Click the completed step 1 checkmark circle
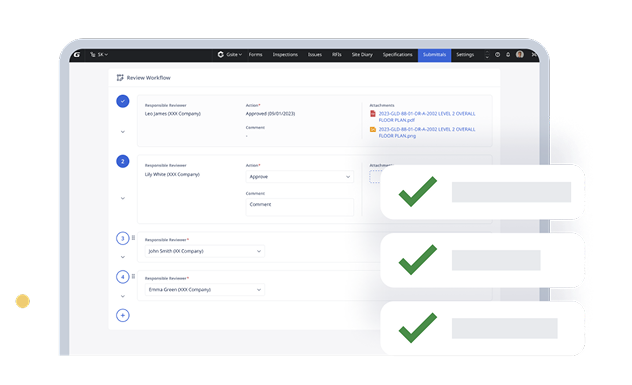This screenshot has width=632, height=385. 123,101
